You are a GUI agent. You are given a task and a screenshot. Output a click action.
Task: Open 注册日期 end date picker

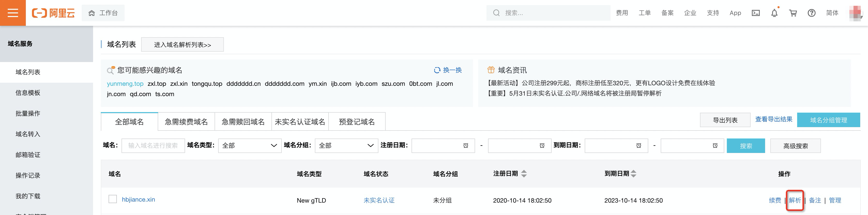coord(520,145)
